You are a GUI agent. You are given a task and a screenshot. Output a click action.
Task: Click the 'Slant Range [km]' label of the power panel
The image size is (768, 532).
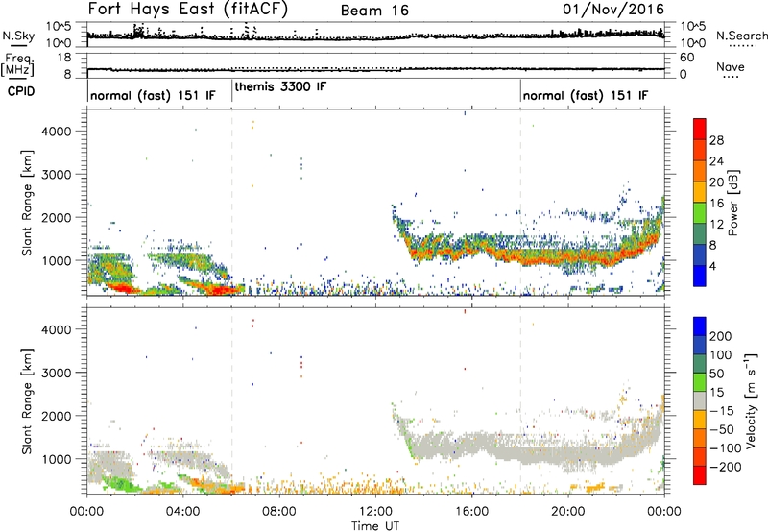pos(27,203)
